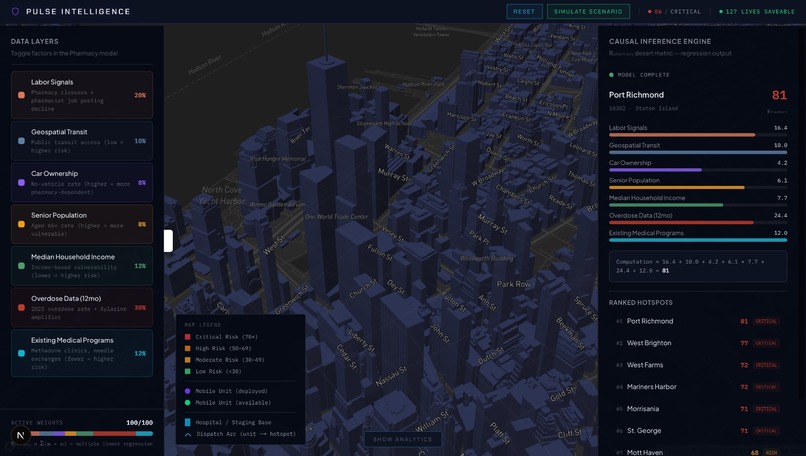Open Show Analytics panel
Screen dimensions: 806x456
click(x=402, y=439)
